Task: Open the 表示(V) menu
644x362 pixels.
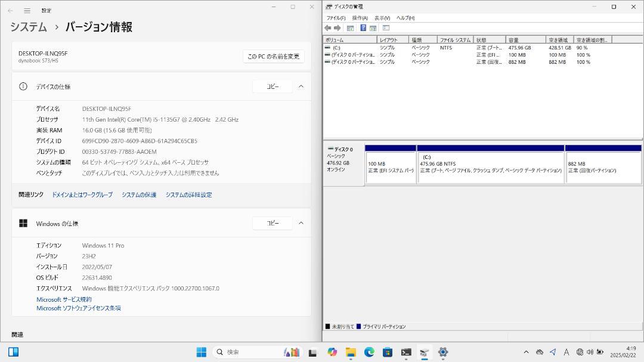Action: click(382, 18)
